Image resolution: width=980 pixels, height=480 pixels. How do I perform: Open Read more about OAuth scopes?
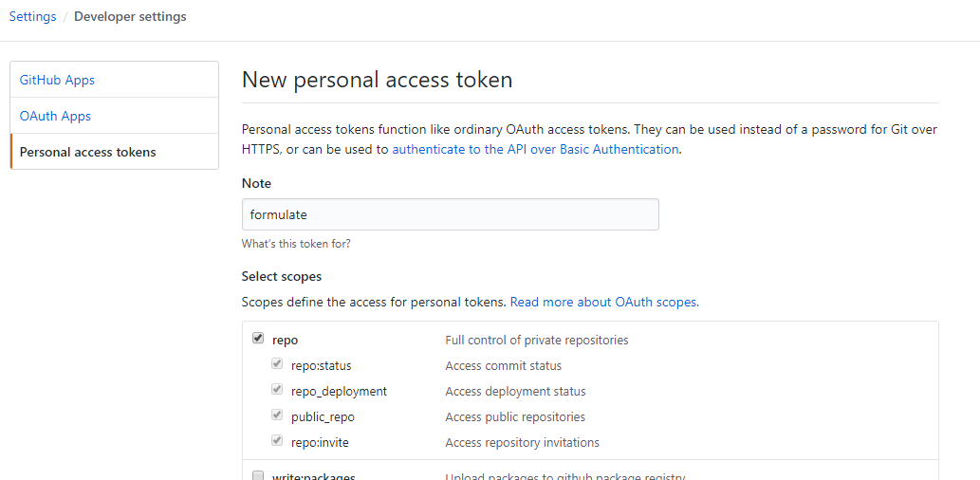point(604,303)
